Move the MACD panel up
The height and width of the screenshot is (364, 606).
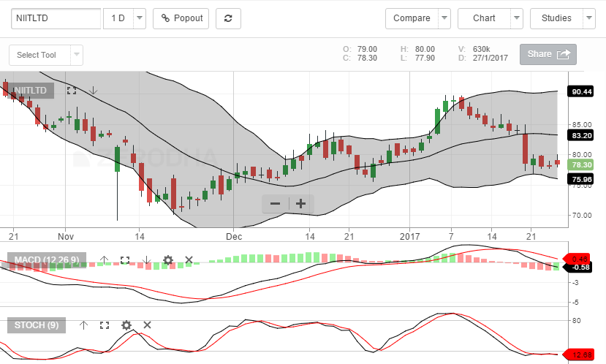[104, 259]
